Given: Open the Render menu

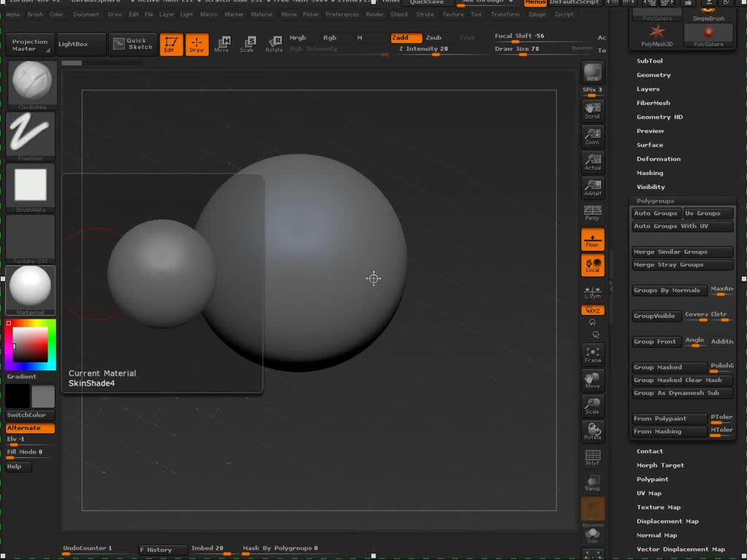Looking at the screenshot, I should 374,15.
